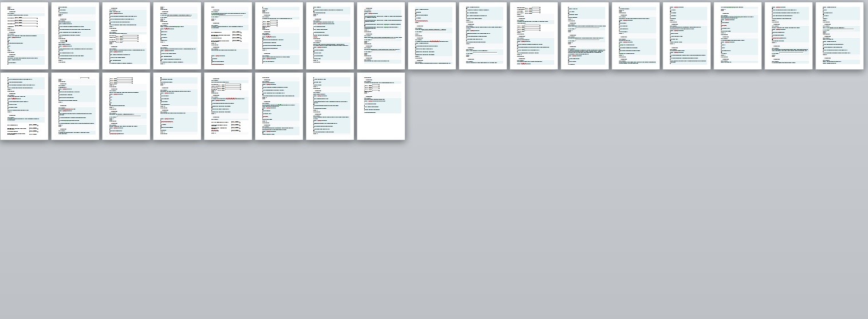The height and width of the screenshot is (319, 868).
Task: Pick the page 15 thumbnail
Action: pos(737,36)
